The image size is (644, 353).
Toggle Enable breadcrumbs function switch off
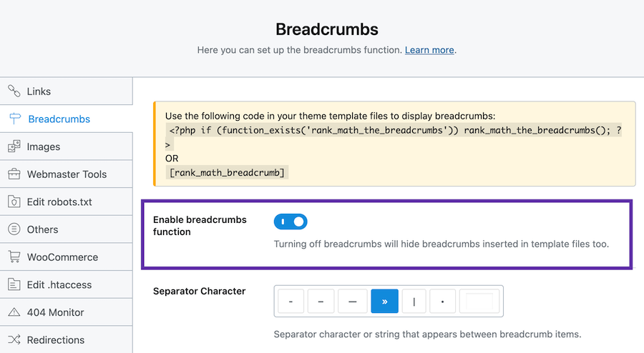[x=290, y=222]
